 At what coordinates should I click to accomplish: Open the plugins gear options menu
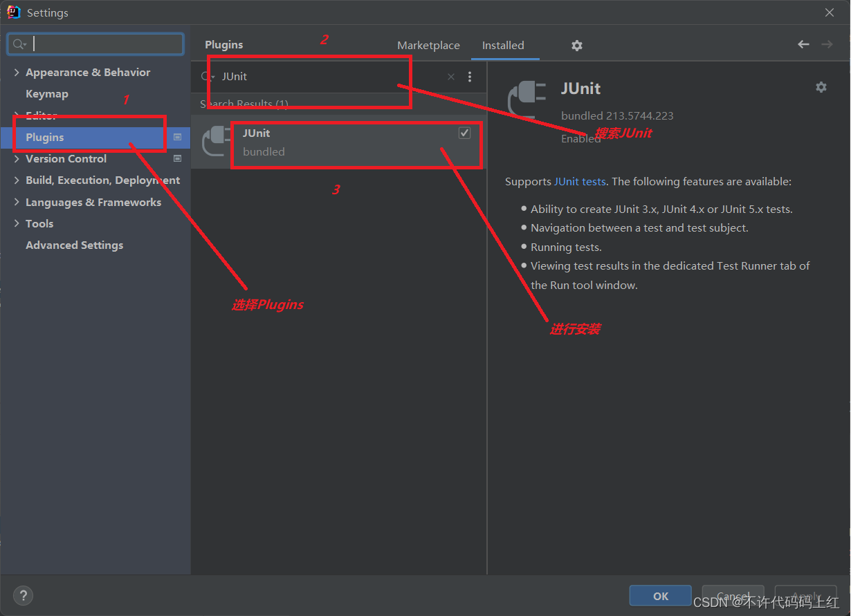577,45
